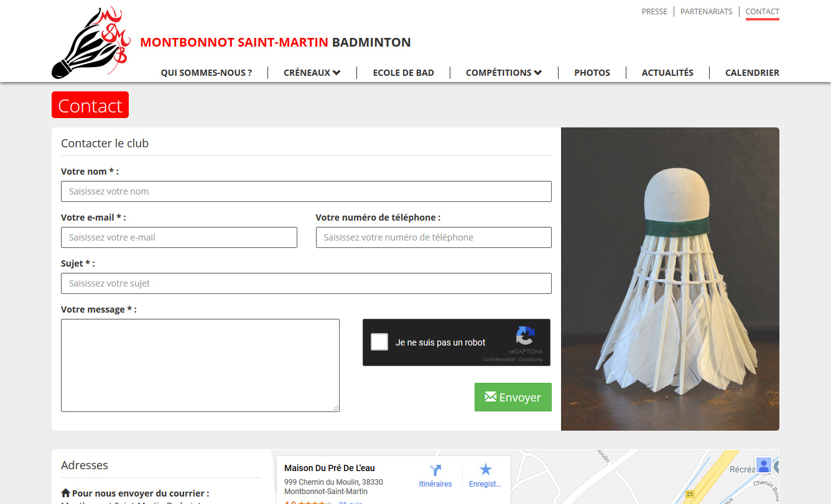Save the place with the Enregistrer star

(x=485, y=476)
